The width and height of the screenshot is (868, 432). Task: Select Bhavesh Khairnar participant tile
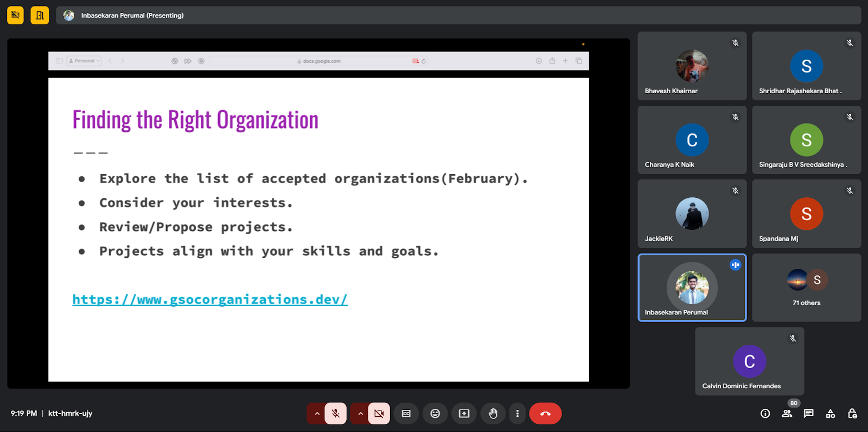692,66
